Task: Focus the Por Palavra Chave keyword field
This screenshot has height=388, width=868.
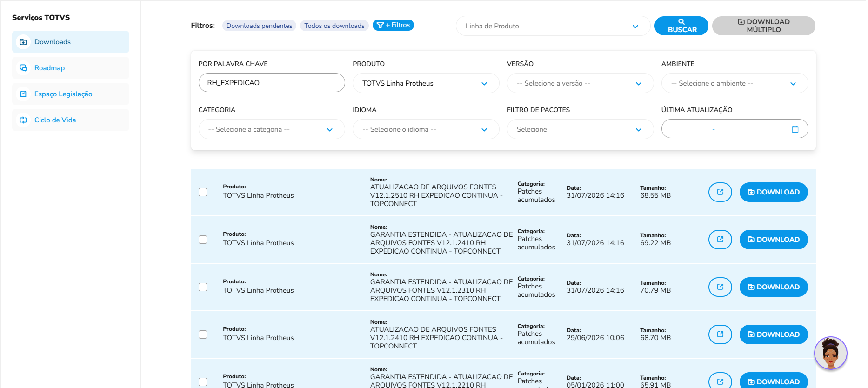Action: pyautogui.click(x=272, y=83)
